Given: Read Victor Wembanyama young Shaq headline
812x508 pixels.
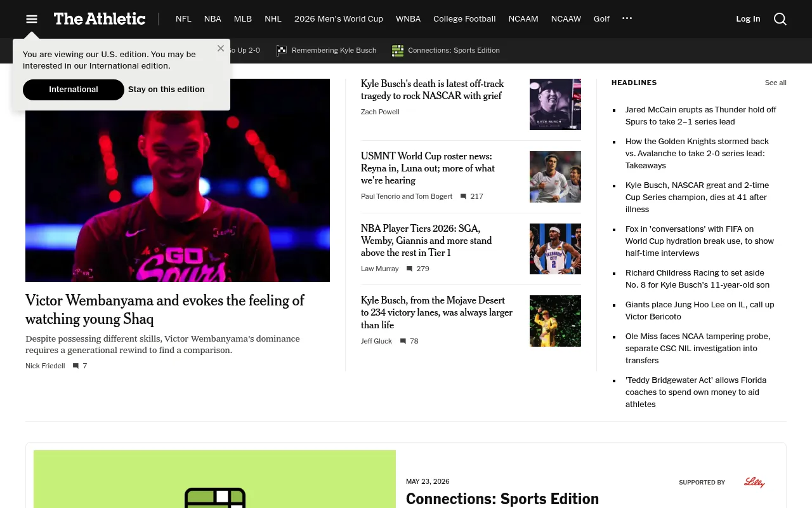Looking at the screenshot, I should tap(165, 309).
